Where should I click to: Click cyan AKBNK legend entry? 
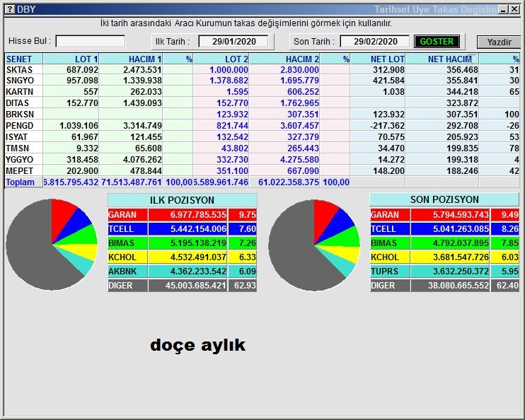click(127, 271)
